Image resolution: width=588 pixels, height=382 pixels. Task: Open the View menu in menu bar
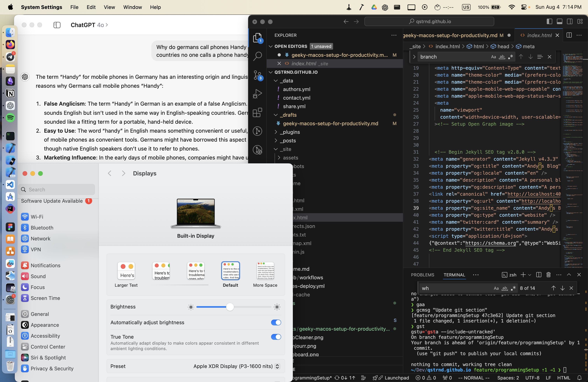tap(109, 7)
